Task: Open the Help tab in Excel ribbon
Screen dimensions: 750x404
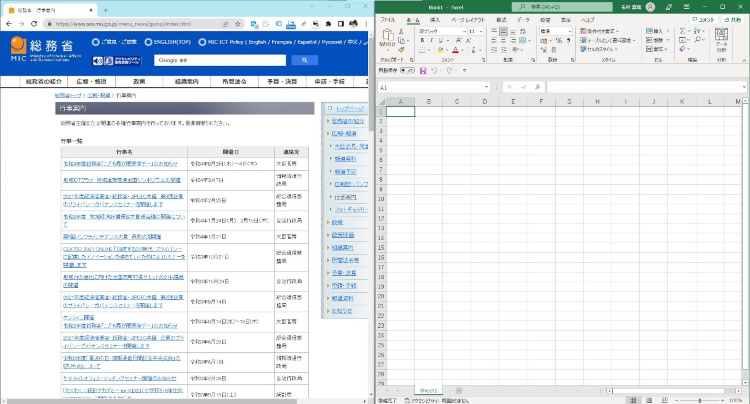Action: click(x=587, y=20)
